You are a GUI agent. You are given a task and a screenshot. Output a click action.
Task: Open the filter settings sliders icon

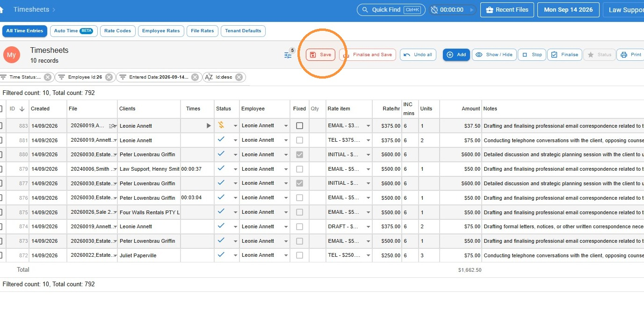288,55
